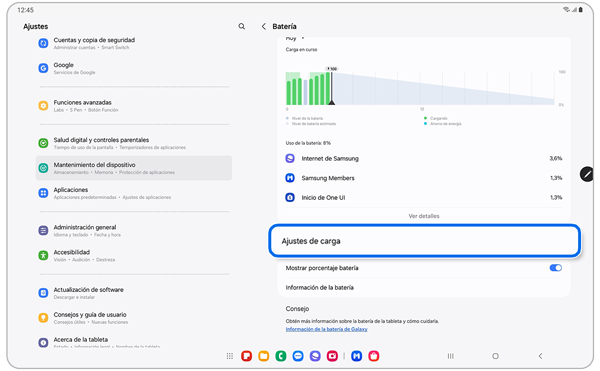Launch green Phone app from taskbar
The height and width of the screenshot is (371, 600).
[281, 356]
